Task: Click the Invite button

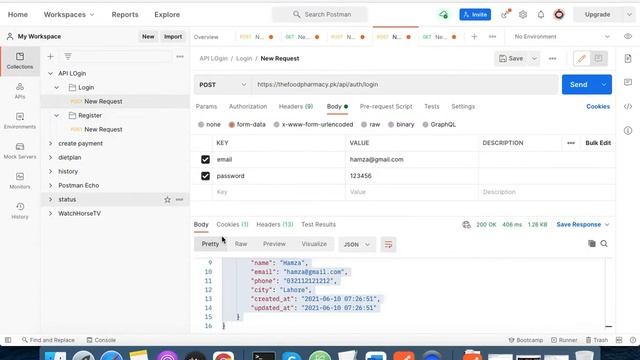Action: click(x=475, y=15)
